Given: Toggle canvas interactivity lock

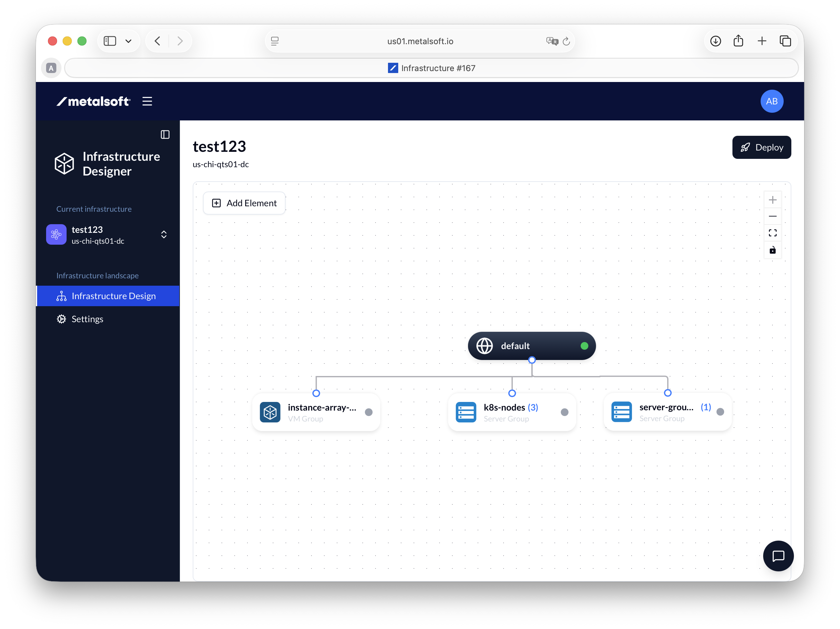Looking at the screenshot, I should coord(772,250).
